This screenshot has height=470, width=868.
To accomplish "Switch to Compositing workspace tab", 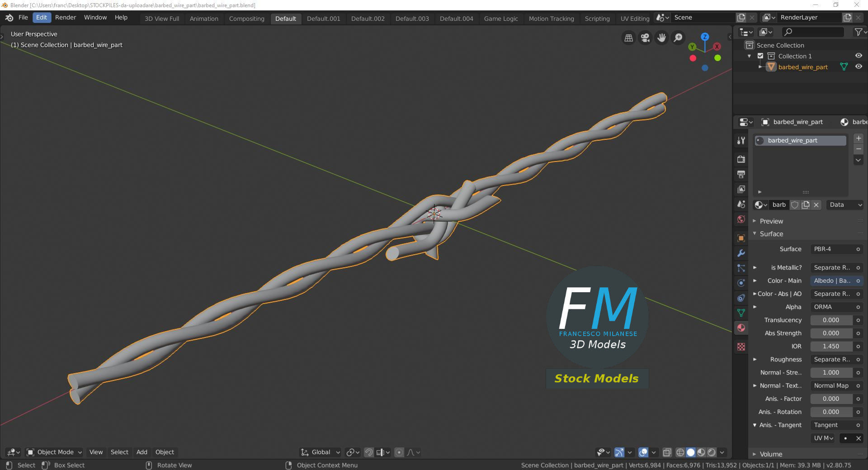I will (x=246, y=19).
